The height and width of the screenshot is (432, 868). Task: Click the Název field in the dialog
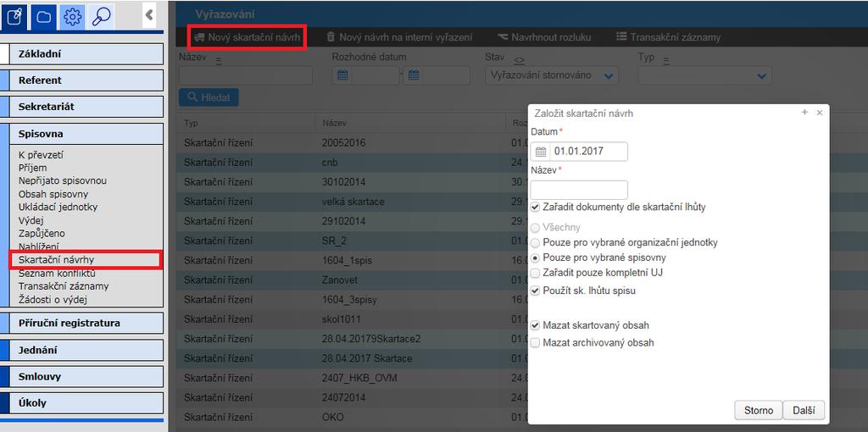[579, 190]
